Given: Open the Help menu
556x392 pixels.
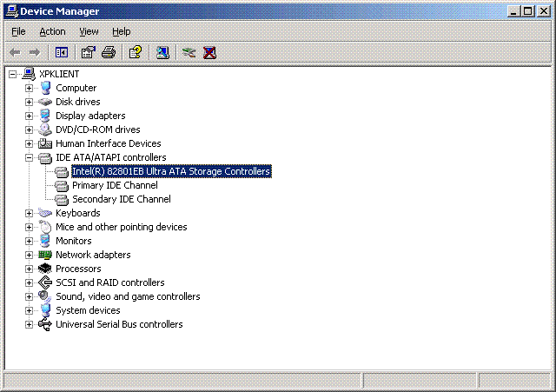Looking at the screenshot, I should (x=122, y=31).
